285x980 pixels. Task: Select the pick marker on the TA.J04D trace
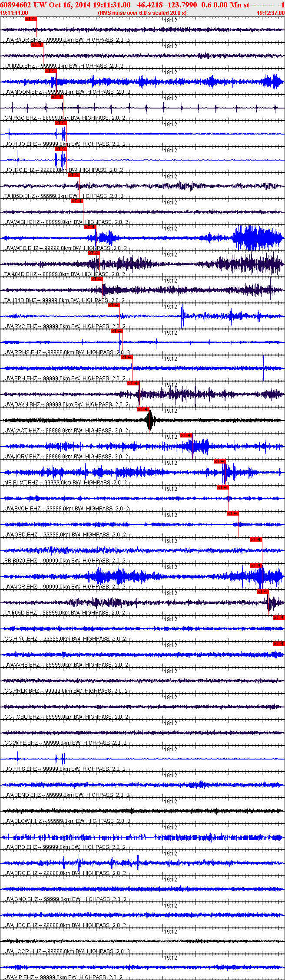point(96,279)
